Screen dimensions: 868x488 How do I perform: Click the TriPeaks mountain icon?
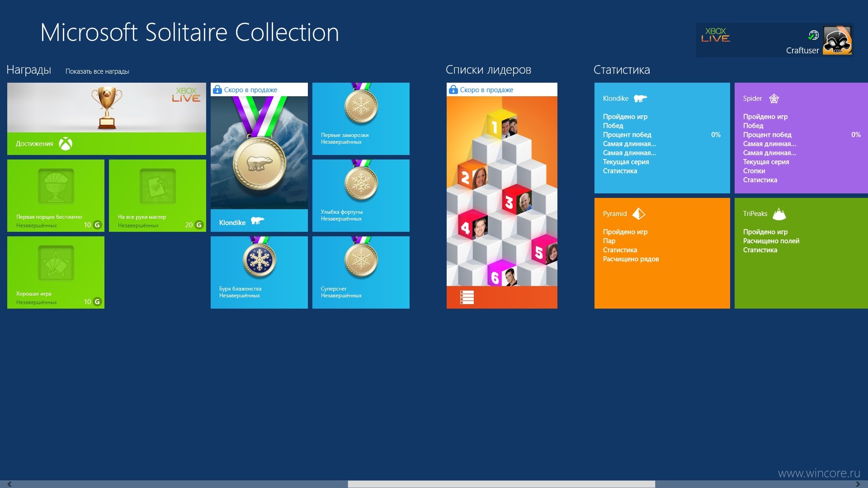(779, 214)
